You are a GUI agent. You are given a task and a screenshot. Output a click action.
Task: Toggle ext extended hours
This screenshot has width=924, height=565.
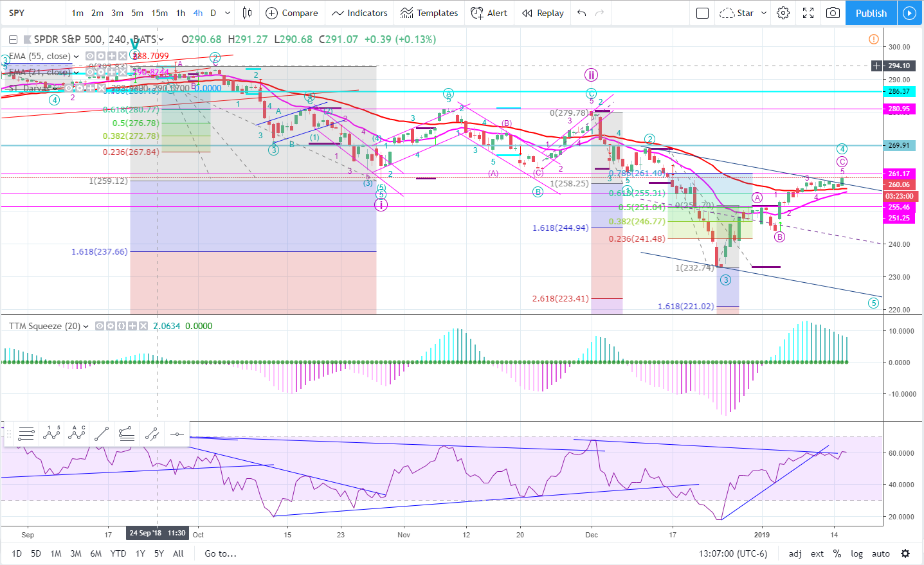click(x=817, y=553)
